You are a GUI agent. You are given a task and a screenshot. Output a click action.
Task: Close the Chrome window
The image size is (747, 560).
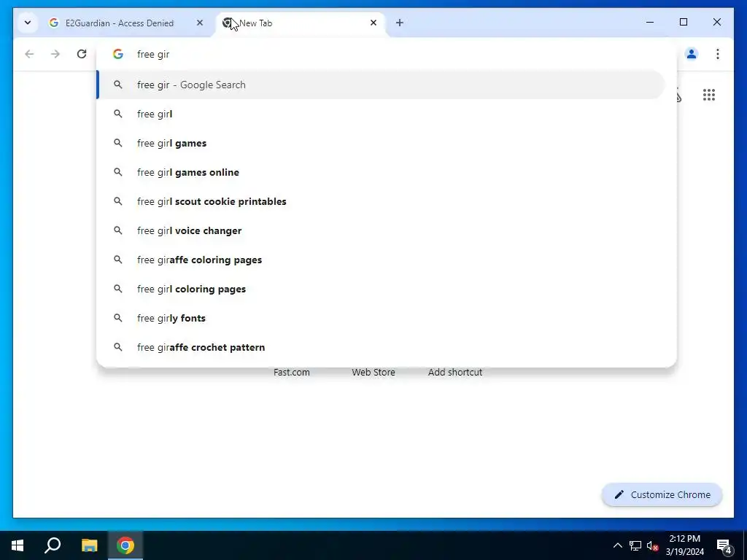717,23
